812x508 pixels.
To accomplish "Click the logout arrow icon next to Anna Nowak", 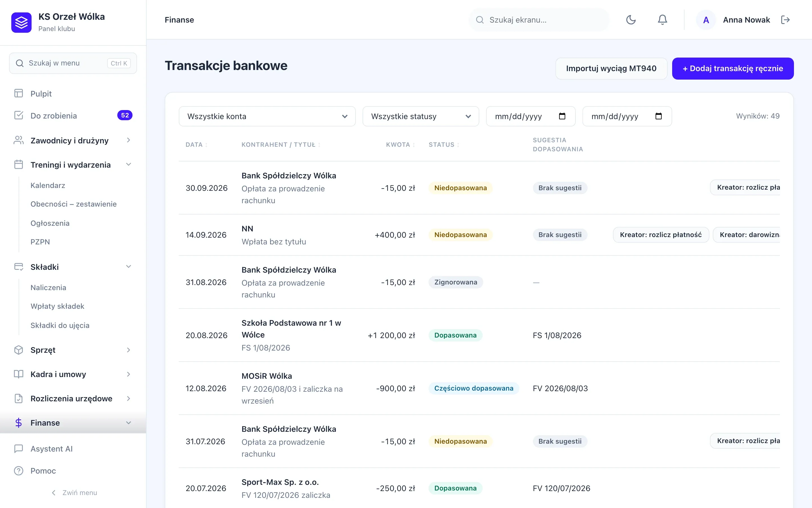I will 785,20.
